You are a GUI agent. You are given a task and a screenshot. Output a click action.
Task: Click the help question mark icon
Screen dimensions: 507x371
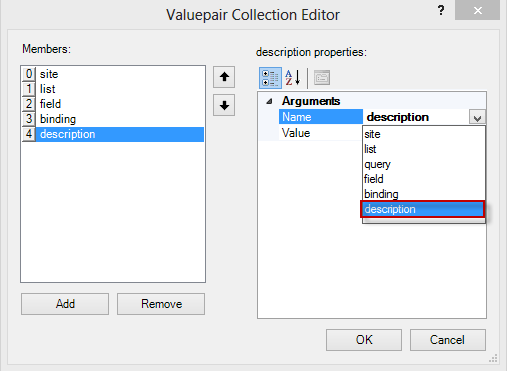pyautogui.click(x=441, y=10)
